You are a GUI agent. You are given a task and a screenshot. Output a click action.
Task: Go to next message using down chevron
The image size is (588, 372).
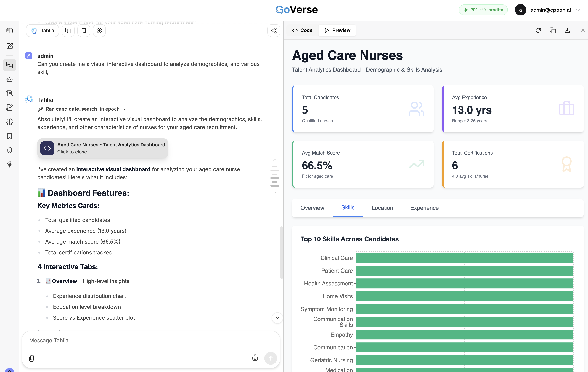click(x=274, y=192)
